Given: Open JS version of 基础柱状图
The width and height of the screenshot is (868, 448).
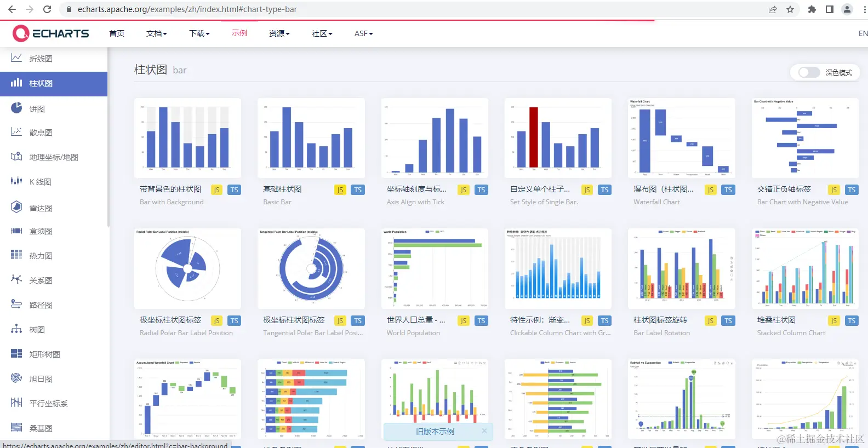Looking at the screenshot, I should point(340,190).
